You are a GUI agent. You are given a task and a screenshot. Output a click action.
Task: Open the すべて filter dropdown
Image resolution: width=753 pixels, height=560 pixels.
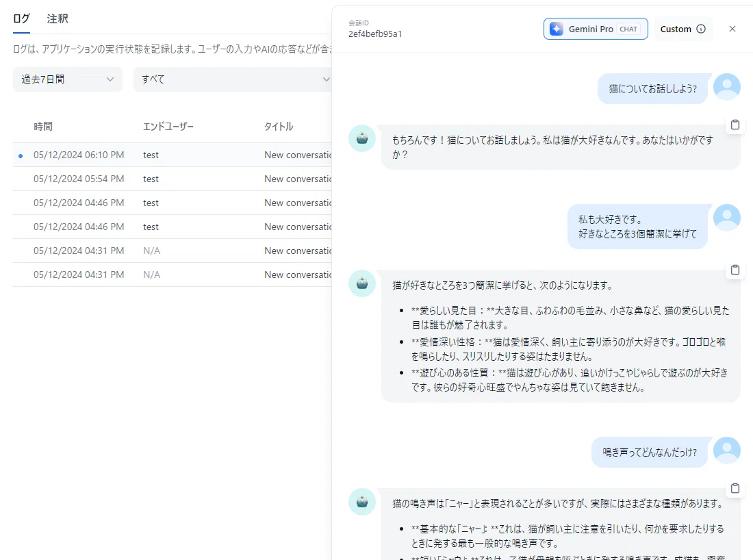(233, 79)
